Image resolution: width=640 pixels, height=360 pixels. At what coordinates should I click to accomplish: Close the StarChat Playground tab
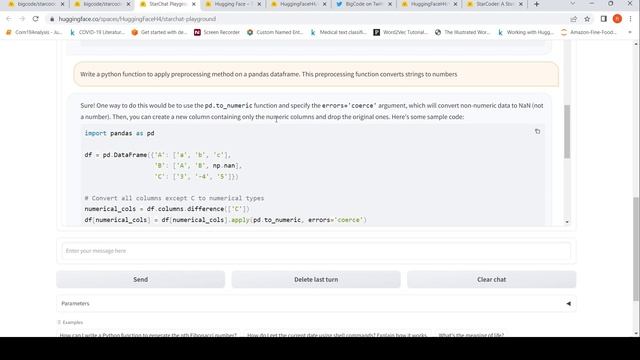[x=194, y=4]
